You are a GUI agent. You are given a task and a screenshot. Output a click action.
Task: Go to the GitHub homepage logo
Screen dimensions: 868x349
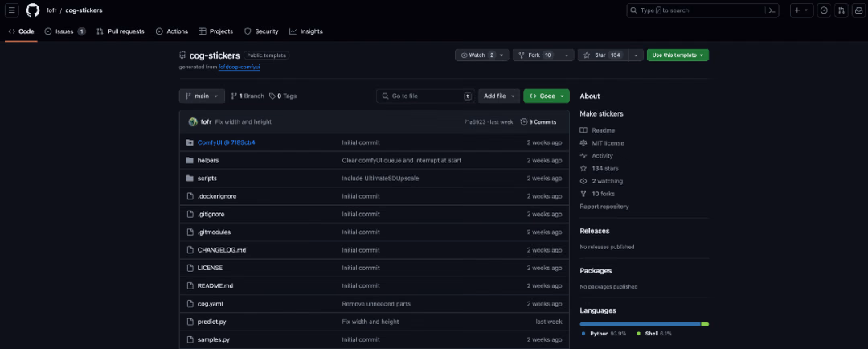(33, 10)
